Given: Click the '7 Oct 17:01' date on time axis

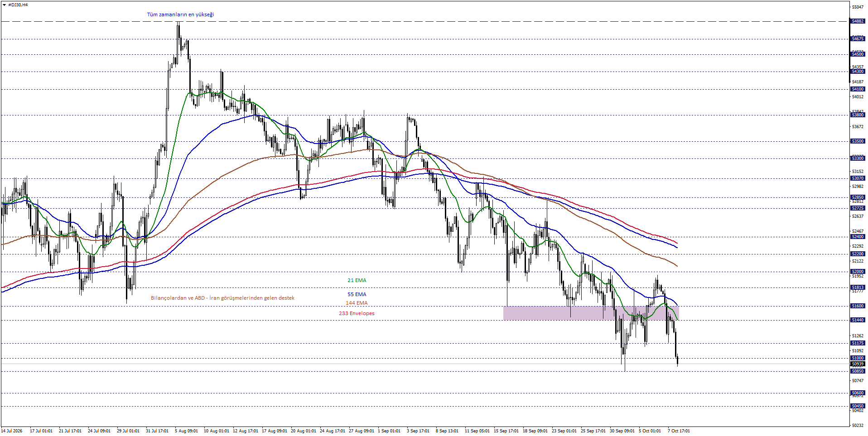Looking at the screenshot, I should 679,431.
